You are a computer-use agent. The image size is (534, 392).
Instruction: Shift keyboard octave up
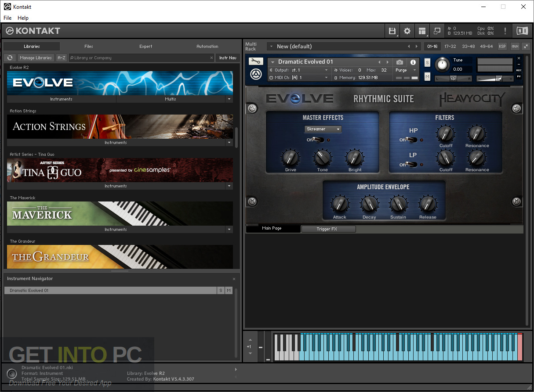coord(250,340)
